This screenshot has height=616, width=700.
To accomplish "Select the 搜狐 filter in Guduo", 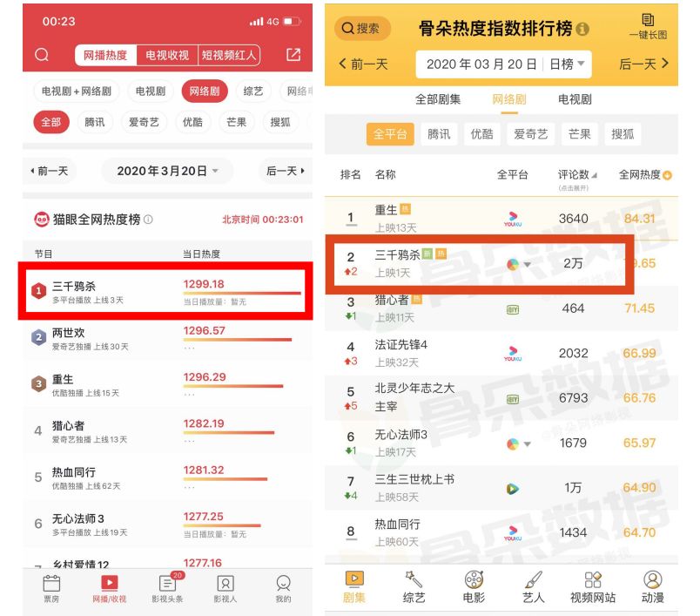I will 623,134.
